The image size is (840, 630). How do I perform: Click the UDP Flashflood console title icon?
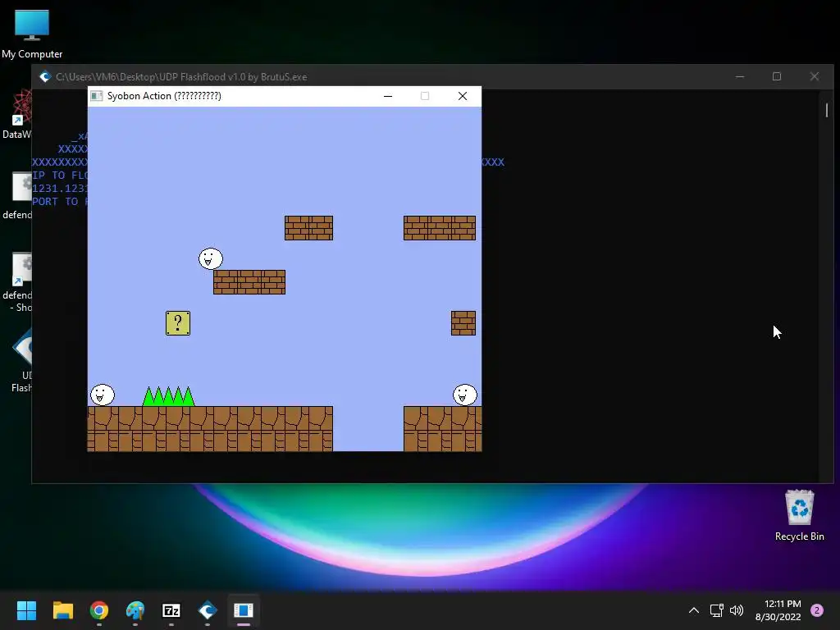point(45,76)
